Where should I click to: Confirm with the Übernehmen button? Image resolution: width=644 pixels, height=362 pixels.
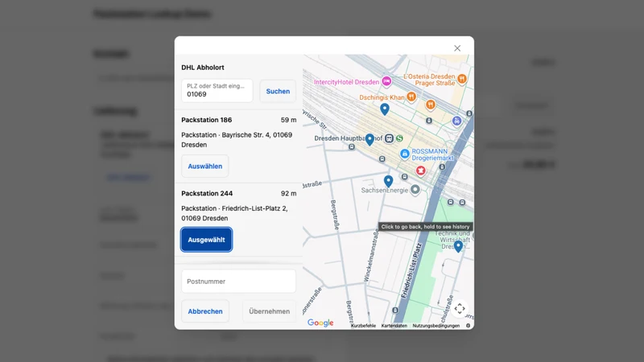pos(270,311)
